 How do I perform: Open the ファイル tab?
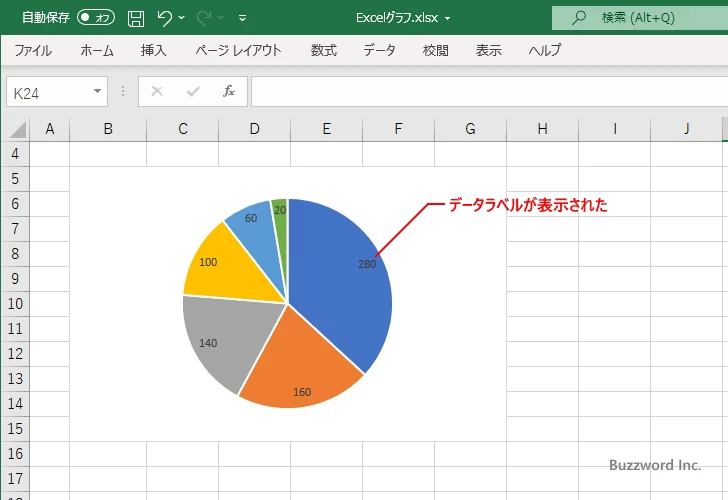pos(33,50)
